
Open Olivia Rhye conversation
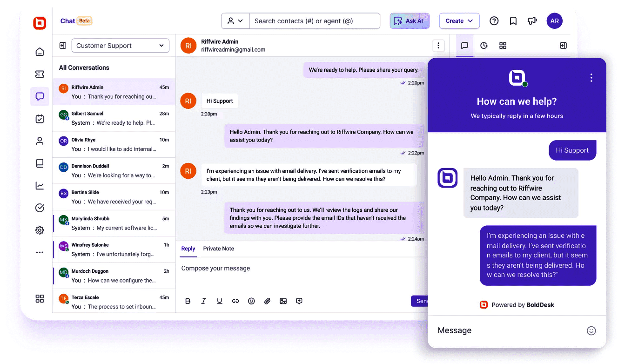(114, 144)
